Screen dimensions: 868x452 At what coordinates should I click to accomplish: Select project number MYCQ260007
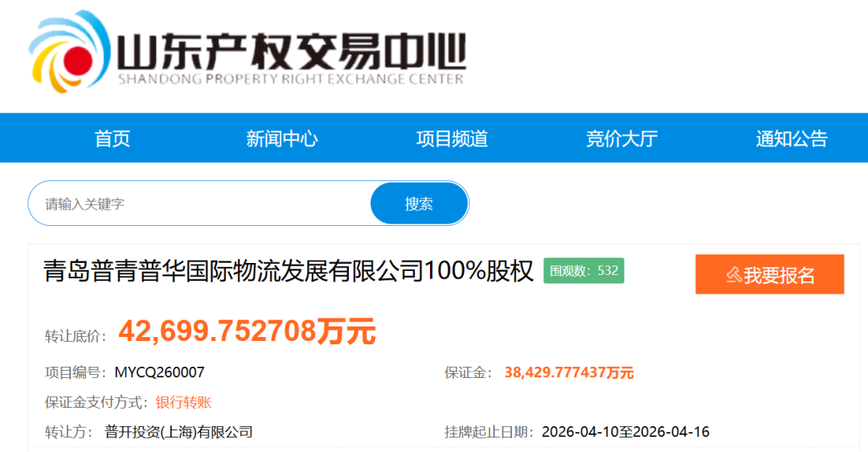(x=159, y=372)
